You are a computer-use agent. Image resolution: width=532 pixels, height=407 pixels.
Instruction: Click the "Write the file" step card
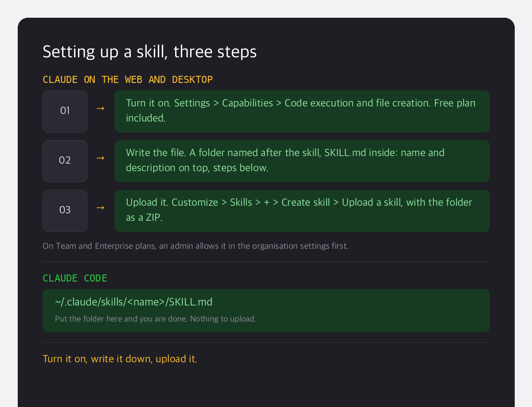coord(302,161)
